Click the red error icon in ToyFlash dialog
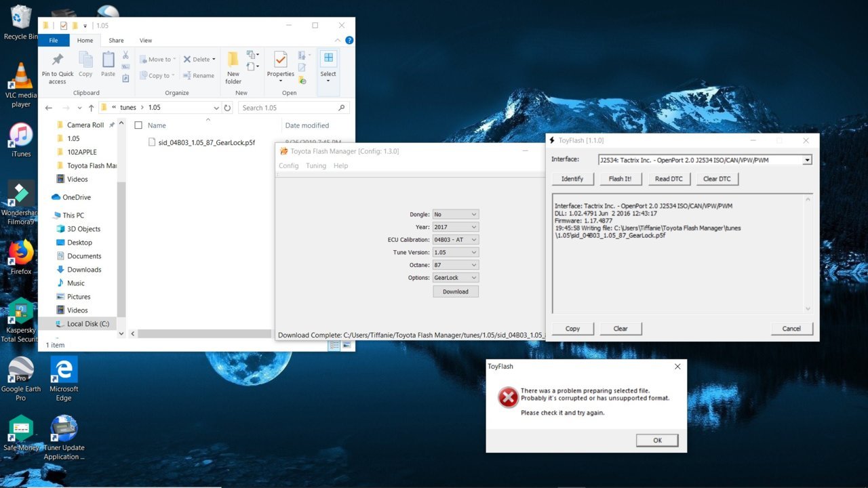The image size is (868, 488). [508, 397]
